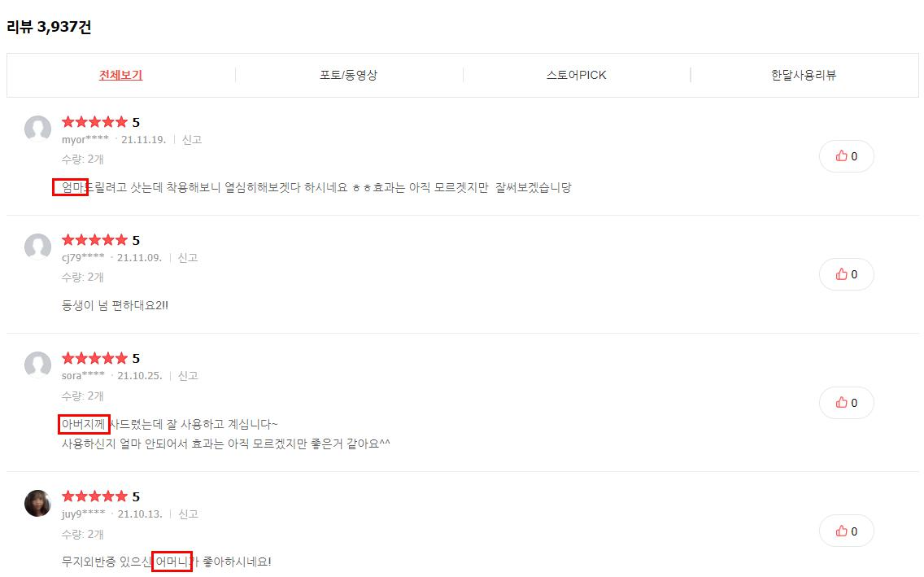Show 한달사용리뷰 tab
The image size is (924, 577).
[804, 75]
